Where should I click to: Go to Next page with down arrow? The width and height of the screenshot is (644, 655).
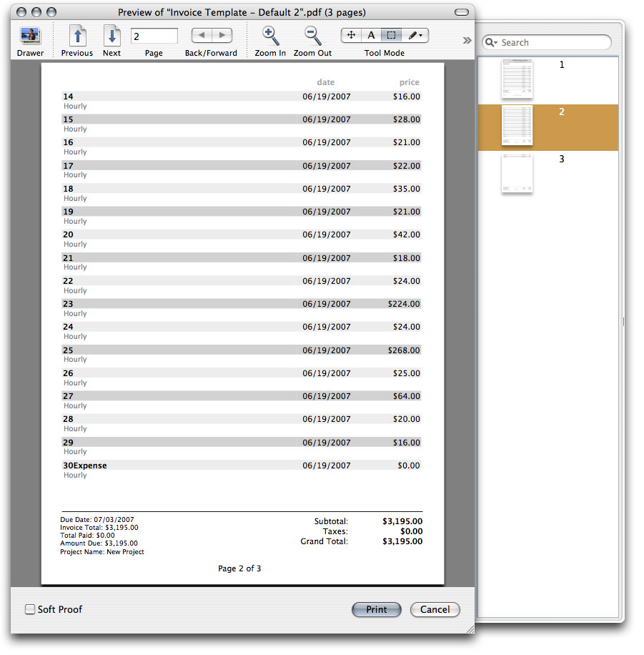point(112,36)
